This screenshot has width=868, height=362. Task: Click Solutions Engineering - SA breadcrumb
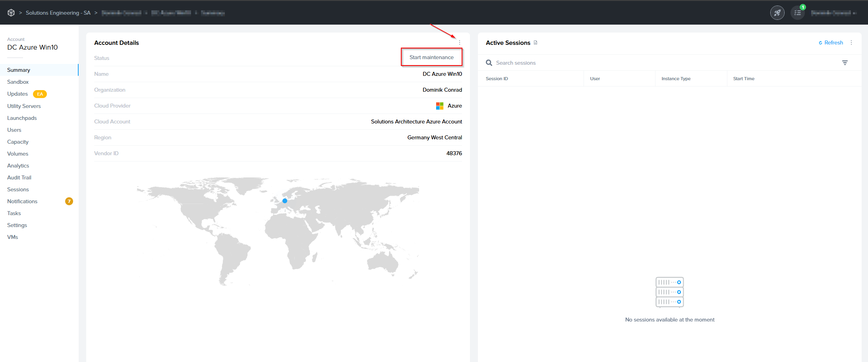[58, 13]
